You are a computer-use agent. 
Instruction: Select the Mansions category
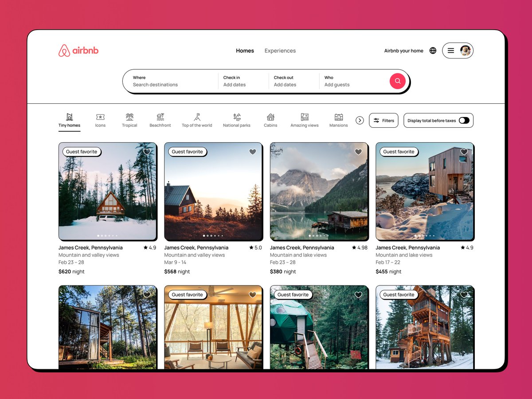(x=339, y=120)
